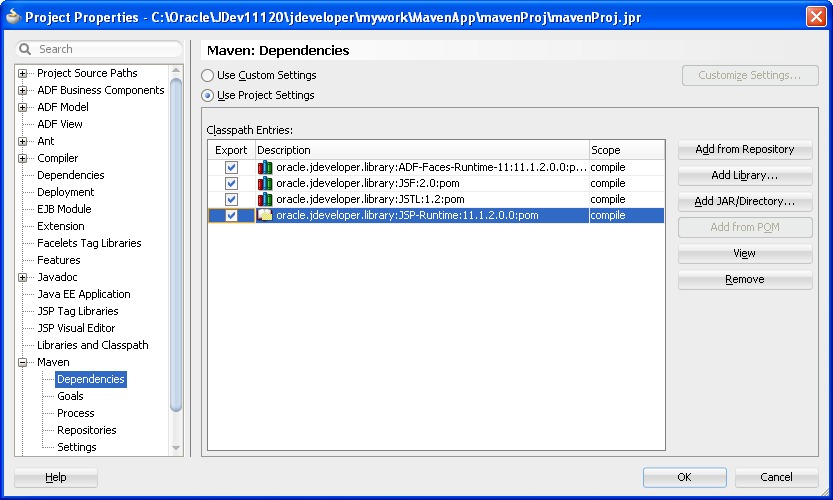Image resolution: width=833 pixels, height=500 pixels.
Task: Click Add JAR/Directory... button
Action: [x=745, y=201]
